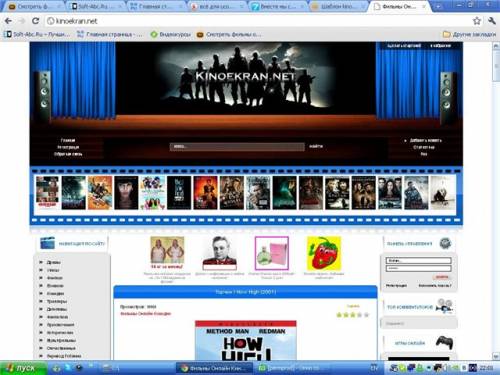Reload the kinoekran.net page
This screenshot has height=375, width=500.
[x=35, y=21]
